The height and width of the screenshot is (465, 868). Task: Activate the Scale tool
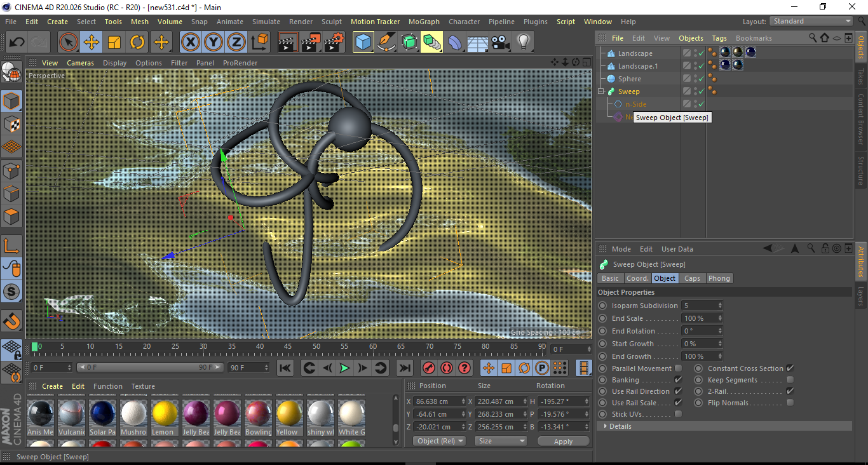click(114, 43)
